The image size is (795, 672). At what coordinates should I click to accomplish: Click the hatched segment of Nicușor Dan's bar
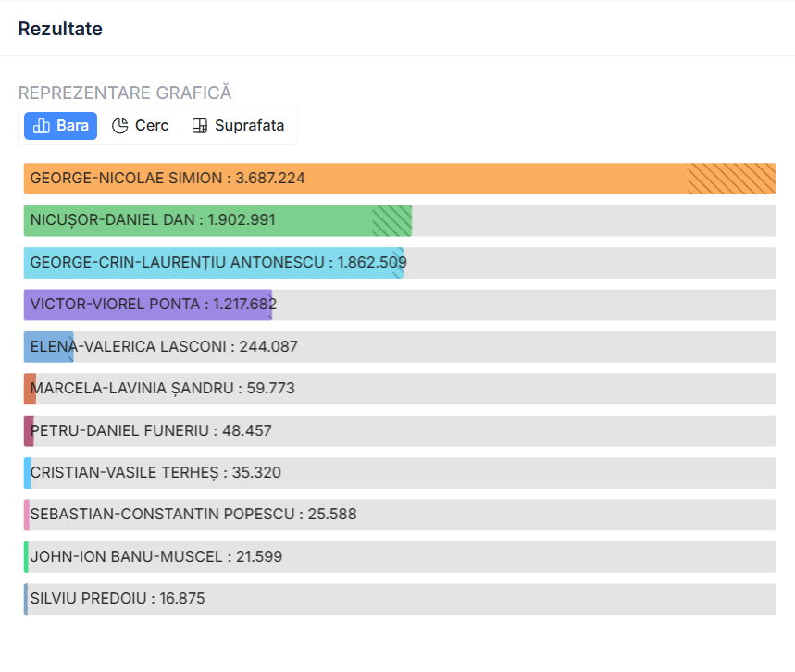pos(391,220)
